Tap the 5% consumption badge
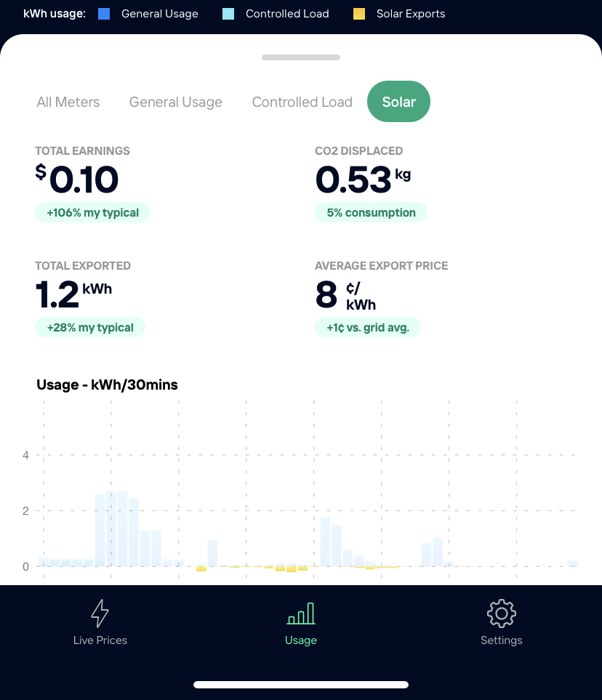The height and width of the screenshot is (700, 602). (x=371, y=212)
